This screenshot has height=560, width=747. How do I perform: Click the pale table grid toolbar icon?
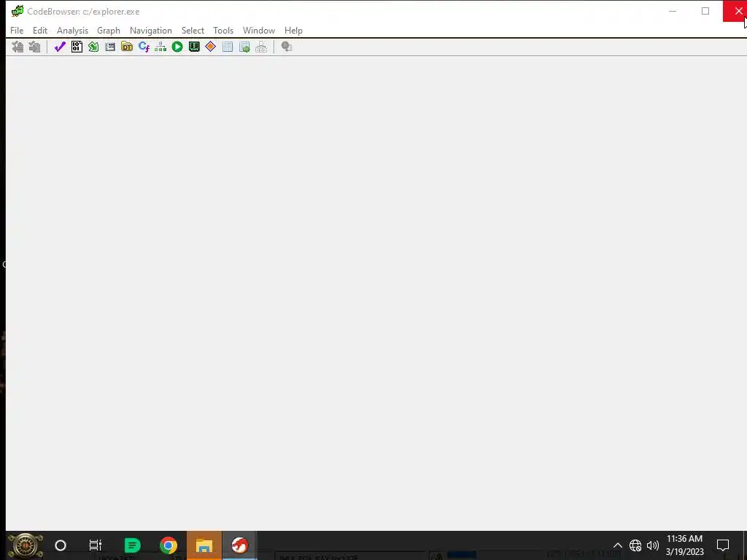pos(228,47)
